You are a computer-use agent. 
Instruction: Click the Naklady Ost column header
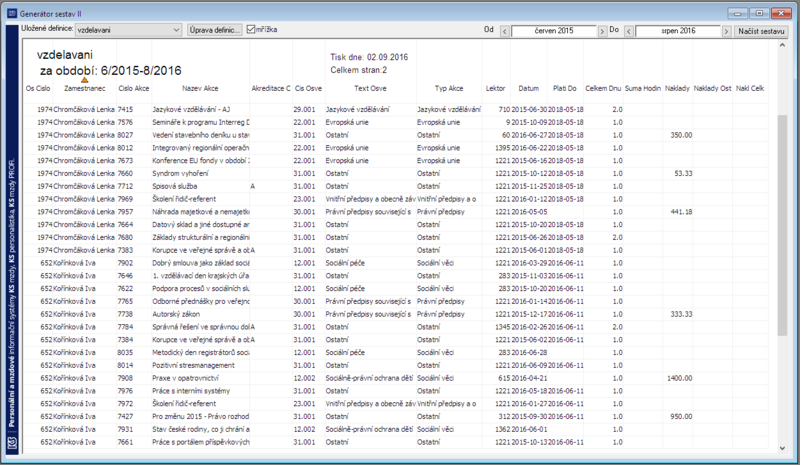(713, 88)
